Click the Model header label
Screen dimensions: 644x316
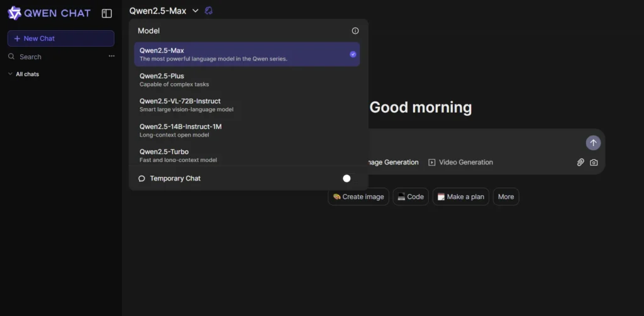(x=148, y=31)
